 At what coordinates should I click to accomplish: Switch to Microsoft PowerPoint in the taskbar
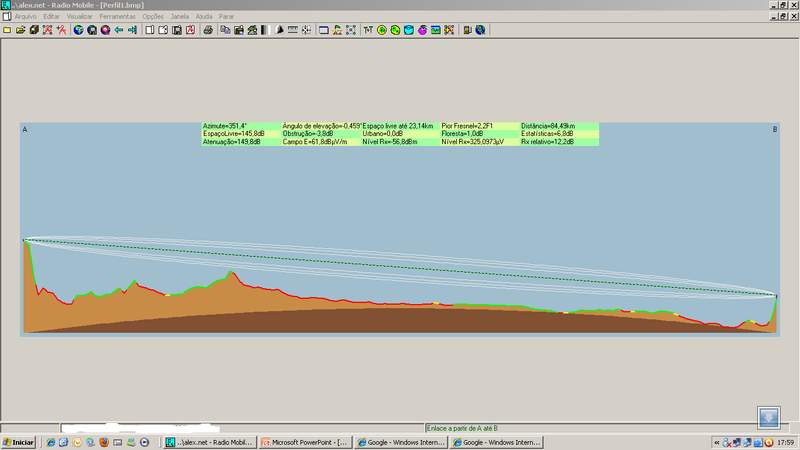(x=305, y=442)
